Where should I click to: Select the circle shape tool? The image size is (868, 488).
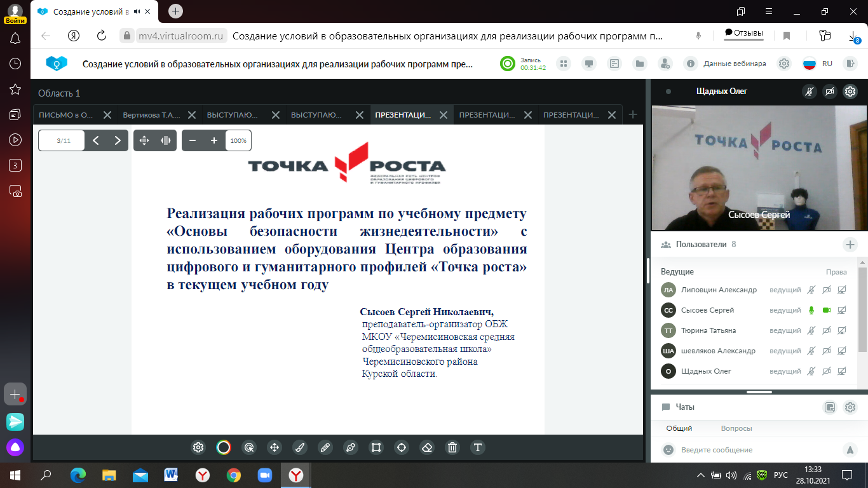(402, 447)
